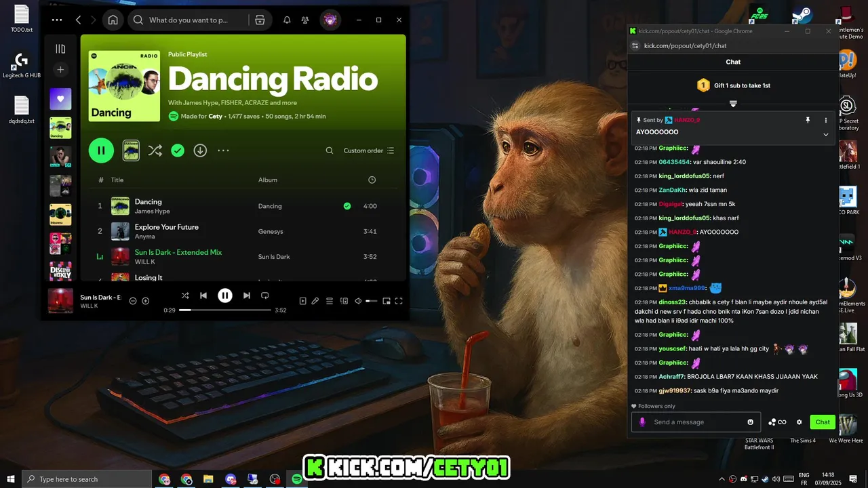Add current song to playlist plus icon

[x=145, y=301]
